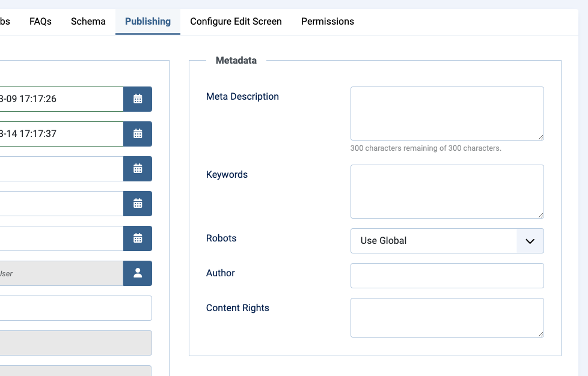The width and height of the screenshot is (588, 376).
Task: Click the date field showing 17:17:26
Action: click(x=60, y=99)
